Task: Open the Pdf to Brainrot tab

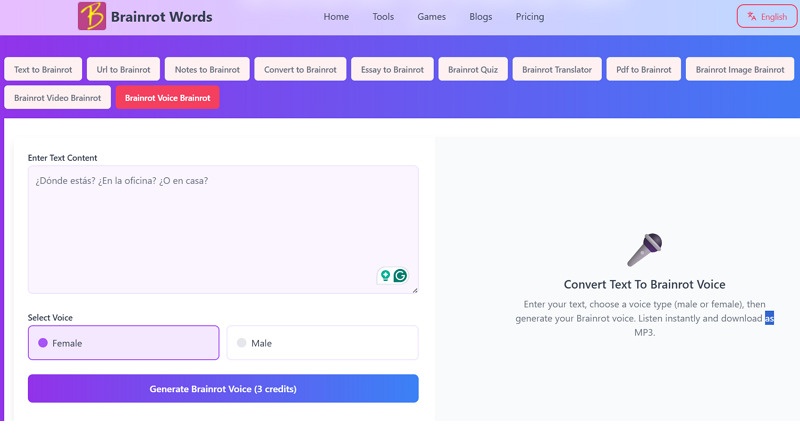Action: pyautogui.click(x=643, y=69)
